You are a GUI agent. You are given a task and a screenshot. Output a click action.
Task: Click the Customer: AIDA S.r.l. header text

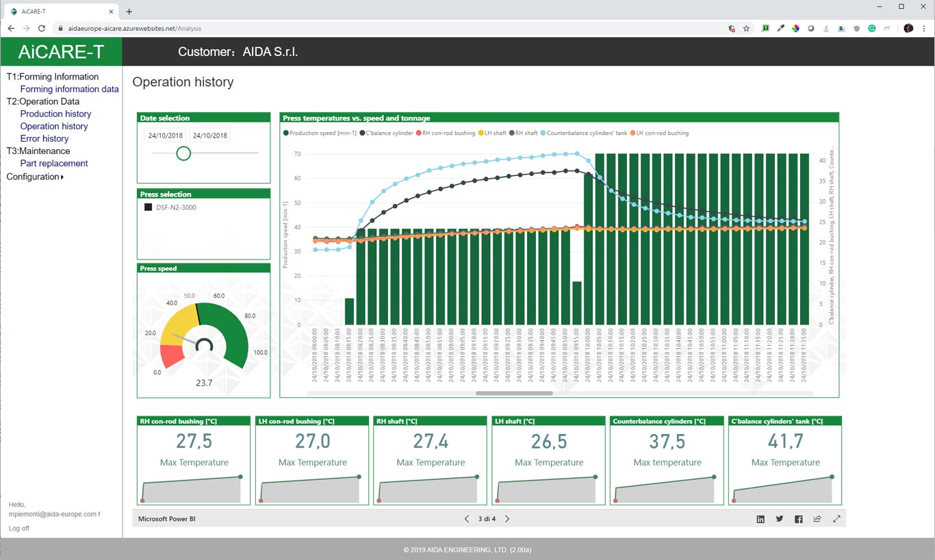click(238, 52)
